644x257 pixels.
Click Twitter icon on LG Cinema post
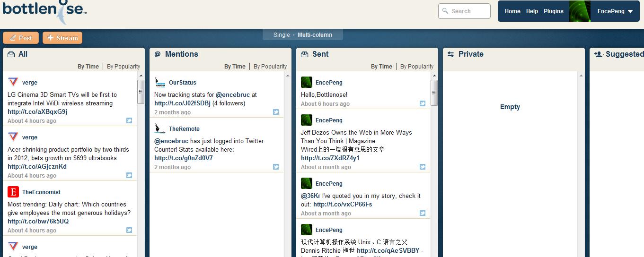[129, 120]
